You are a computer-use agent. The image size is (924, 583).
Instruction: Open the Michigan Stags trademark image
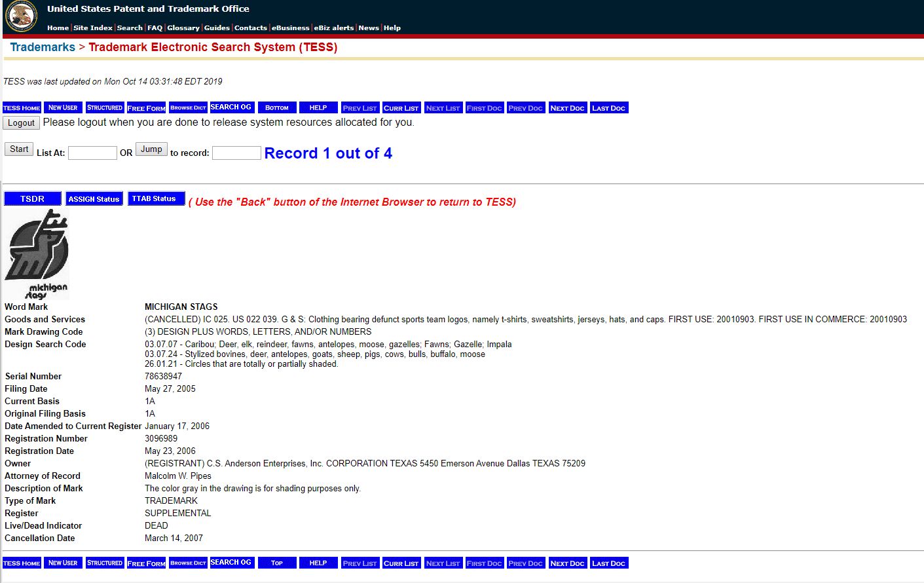pos(37,254)
